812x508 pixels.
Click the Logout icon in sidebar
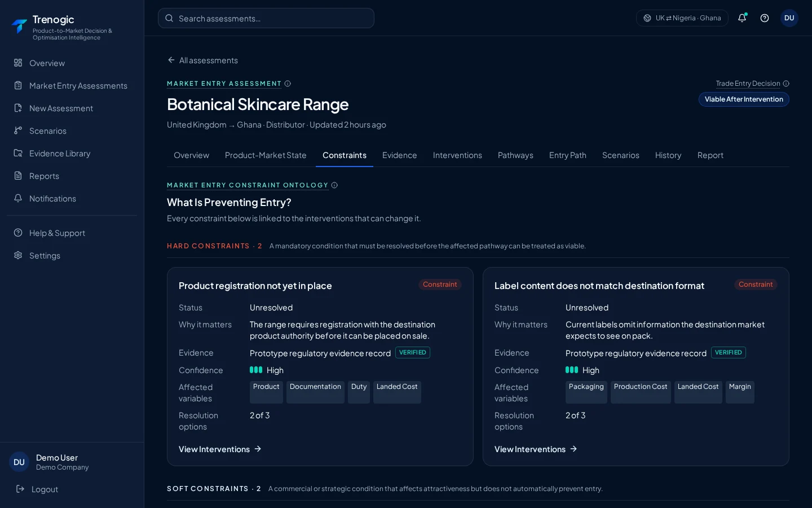click(20, 489)
